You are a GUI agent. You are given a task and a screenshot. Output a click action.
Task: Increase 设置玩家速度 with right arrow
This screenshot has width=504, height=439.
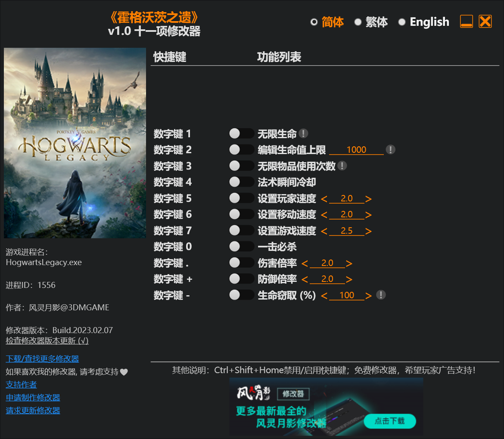[x=368, y=199]
